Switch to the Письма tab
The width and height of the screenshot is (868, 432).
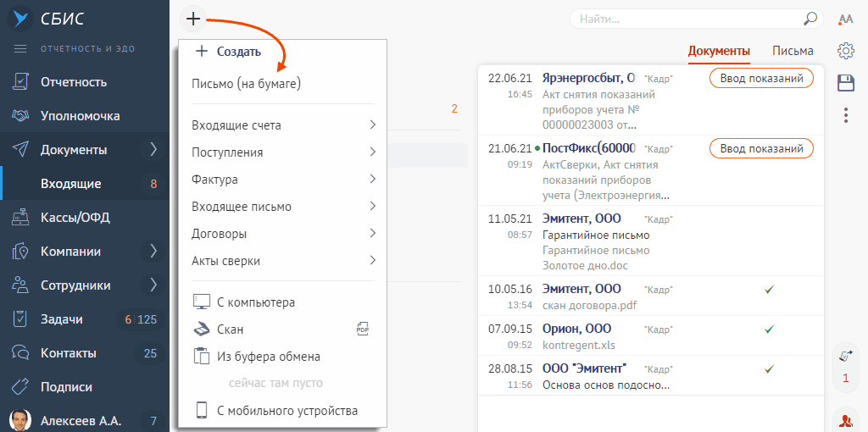[793, 51]
